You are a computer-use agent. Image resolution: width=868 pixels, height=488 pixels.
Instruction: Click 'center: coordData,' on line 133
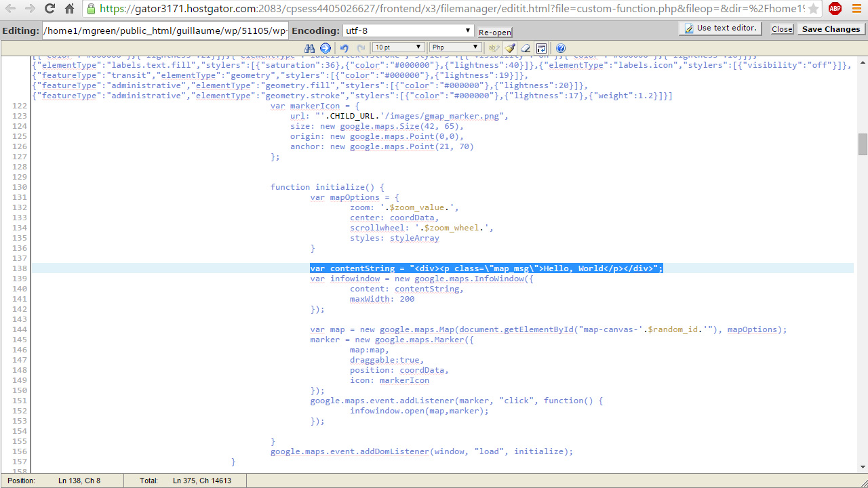point(395,218)
